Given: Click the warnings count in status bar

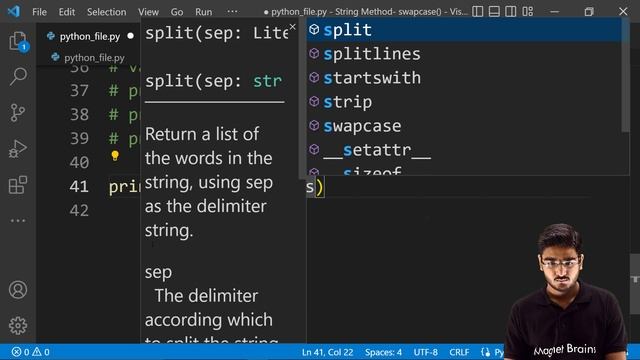Looking at the screenshot, I should (41, 352).
